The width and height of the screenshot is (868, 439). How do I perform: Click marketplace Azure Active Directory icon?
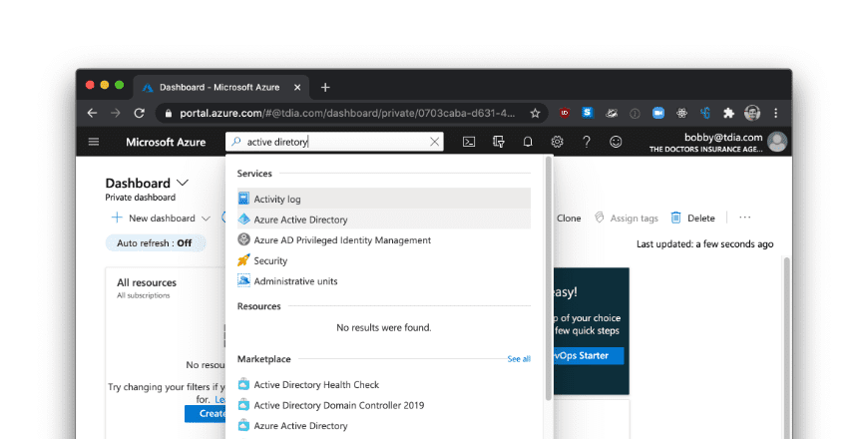(243, 425)
